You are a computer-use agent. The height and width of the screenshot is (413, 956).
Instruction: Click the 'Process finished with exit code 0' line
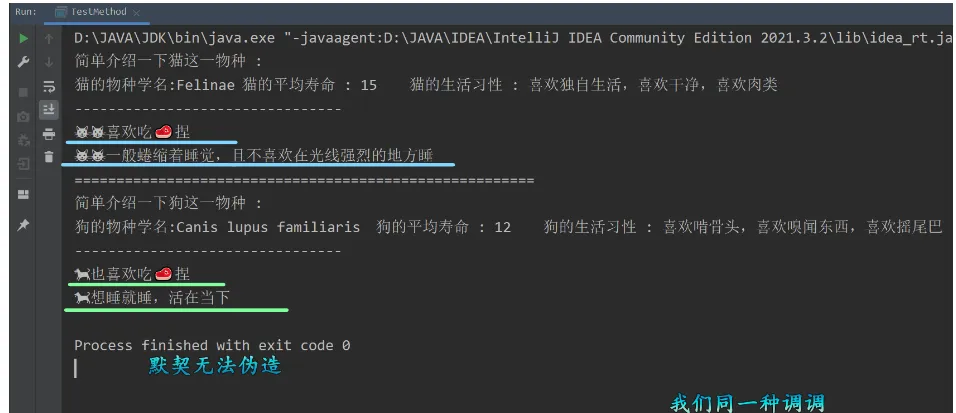coord(212,345)
